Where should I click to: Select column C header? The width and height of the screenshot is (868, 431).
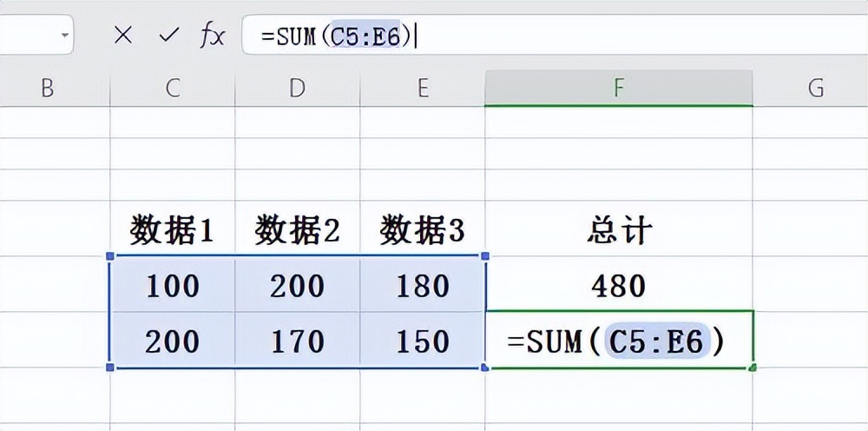click(173, 88)
